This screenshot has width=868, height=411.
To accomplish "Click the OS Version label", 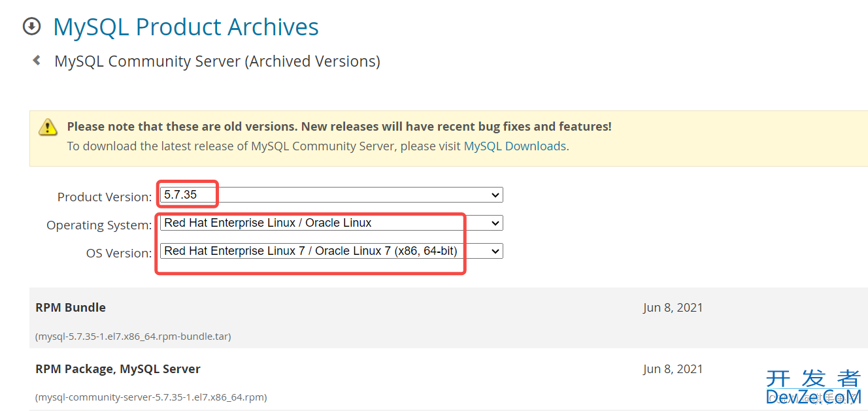I will tap(119, 253).
